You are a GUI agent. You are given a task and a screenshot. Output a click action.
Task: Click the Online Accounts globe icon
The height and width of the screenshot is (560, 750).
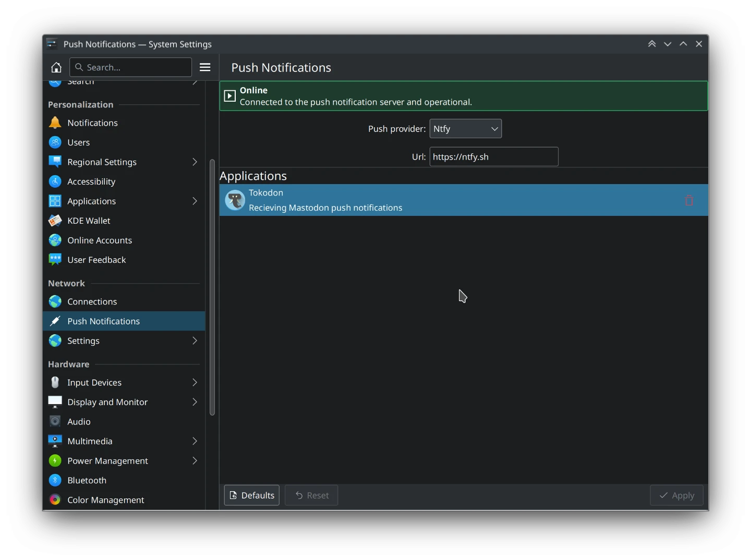click(55, 240)
